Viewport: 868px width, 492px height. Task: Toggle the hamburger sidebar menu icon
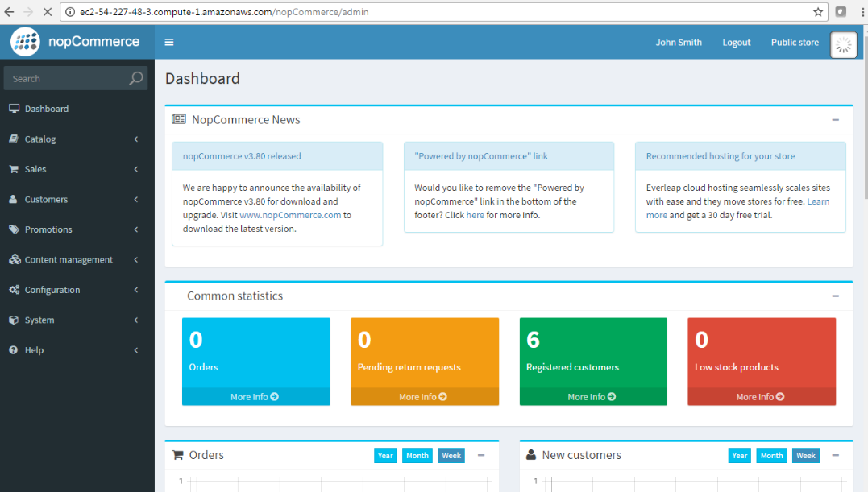click(x=169, y=42)
